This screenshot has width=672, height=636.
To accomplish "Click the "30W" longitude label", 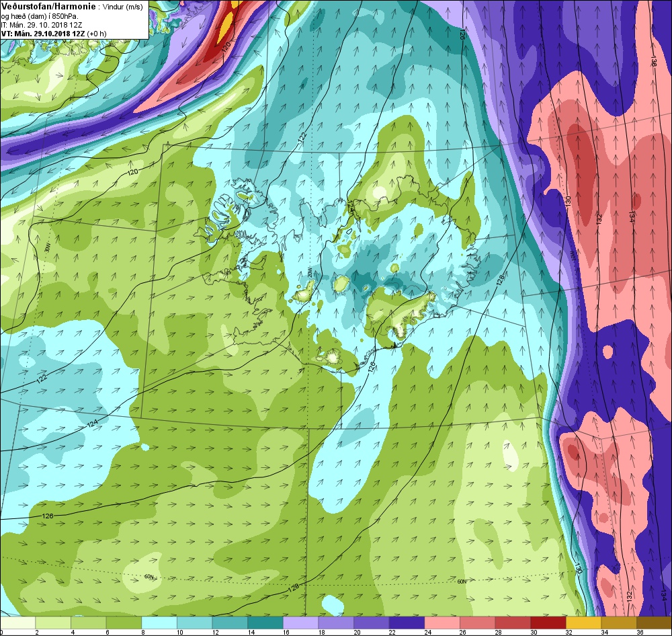I will click(x=47, y=248).
